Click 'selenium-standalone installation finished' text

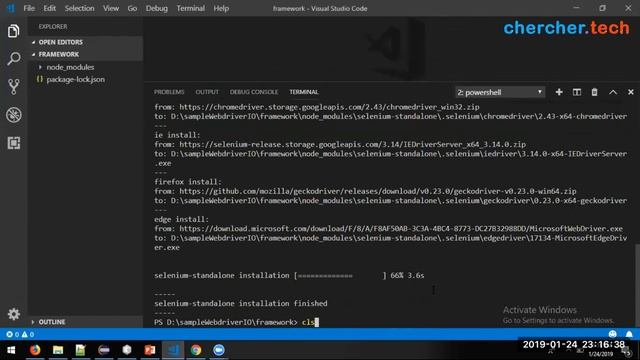click(x=241, y=304)
